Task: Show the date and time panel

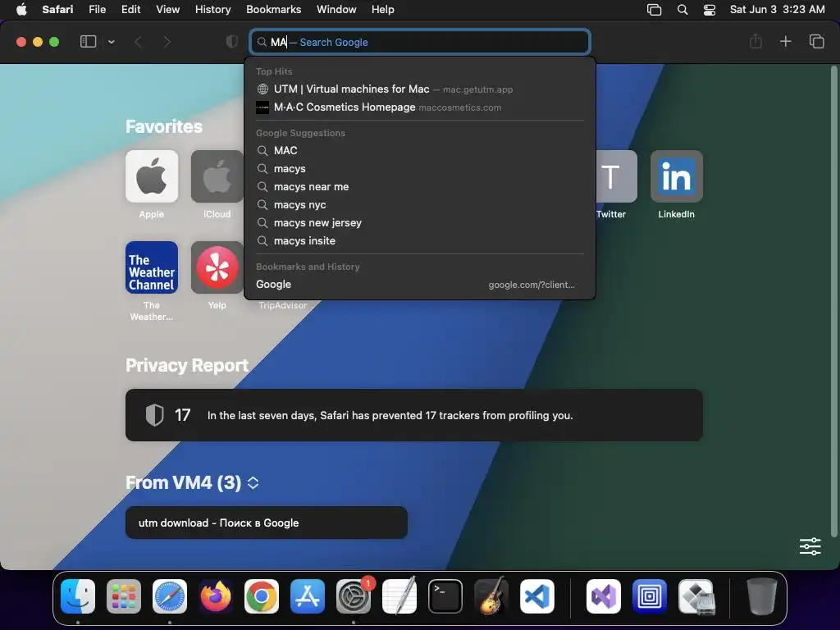Action: pyautogui.click(x=777, y=9)
